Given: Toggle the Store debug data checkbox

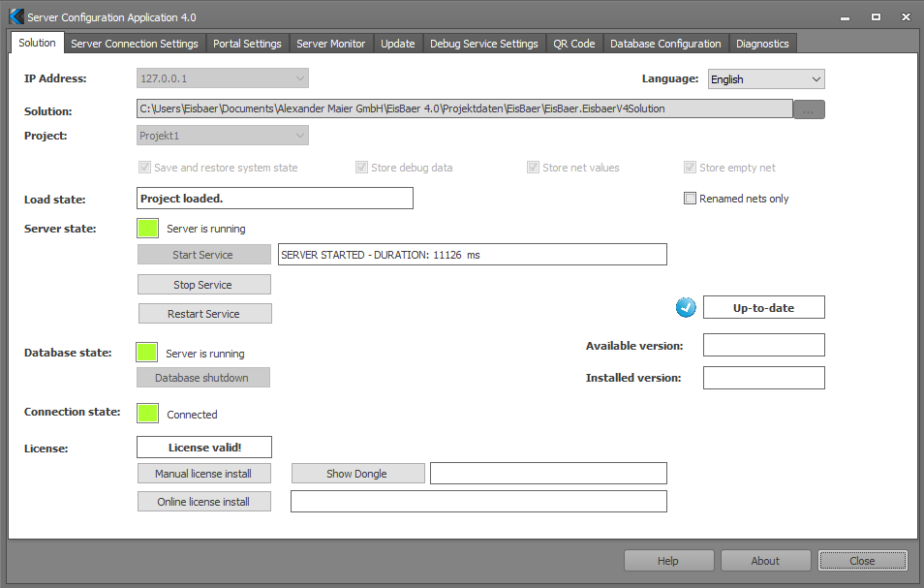Looking at the screenshot, I should click(x=361, y=168).
